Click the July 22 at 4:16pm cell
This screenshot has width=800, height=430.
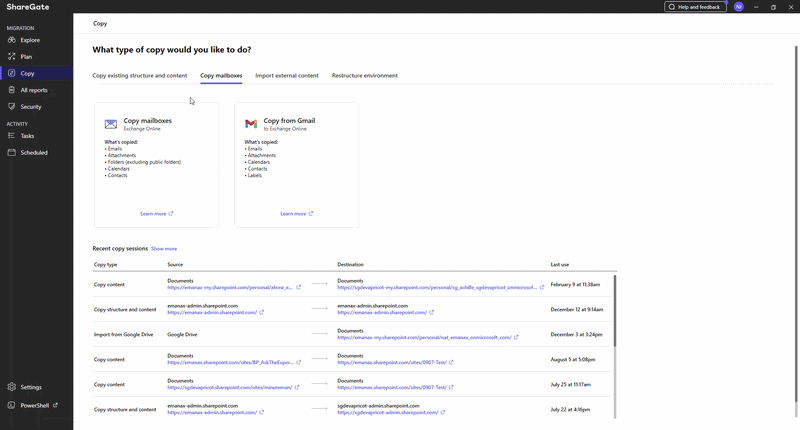570,410
